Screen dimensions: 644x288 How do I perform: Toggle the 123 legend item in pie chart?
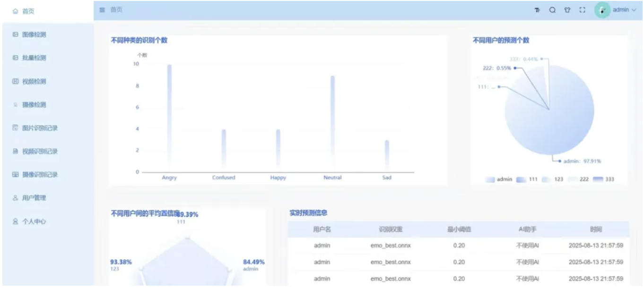(x=552, y=179)
